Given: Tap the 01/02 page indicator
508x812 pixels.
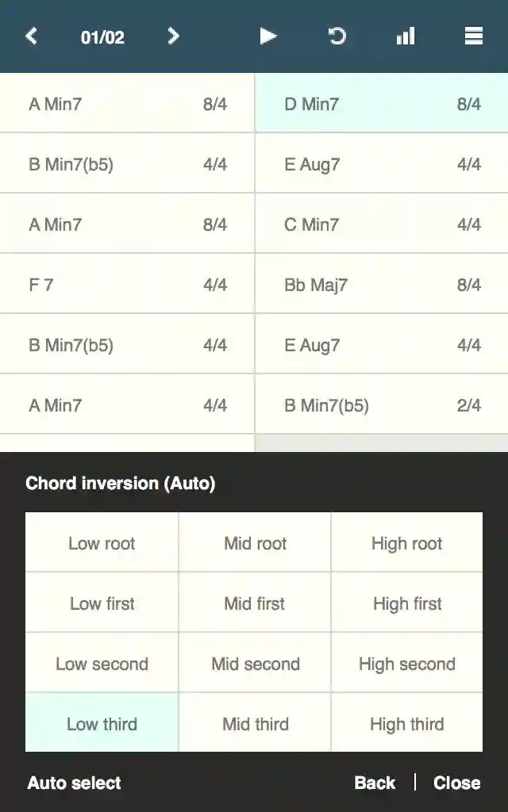Looking at the screenshot, I should click(x=102, y=36).
